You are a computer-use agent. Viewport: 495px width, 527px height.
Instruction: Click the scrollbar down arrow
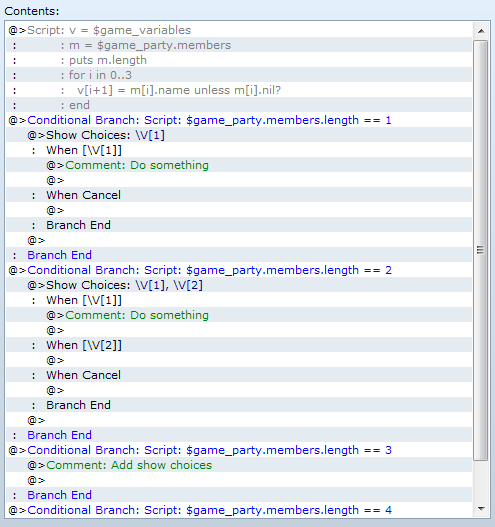point(481,509)
